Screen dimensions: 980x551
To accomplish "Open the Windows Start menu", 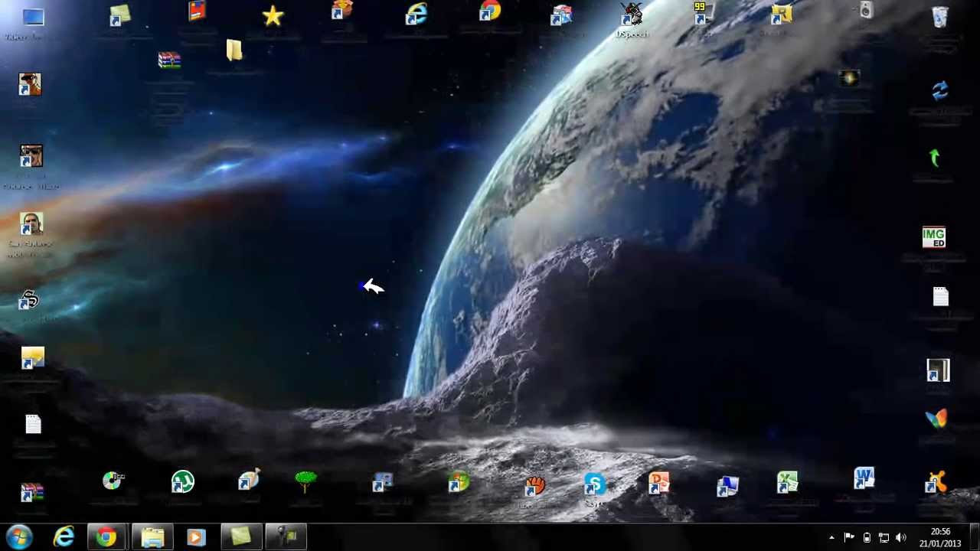I will pyautogui.click(x=19, y=537).
